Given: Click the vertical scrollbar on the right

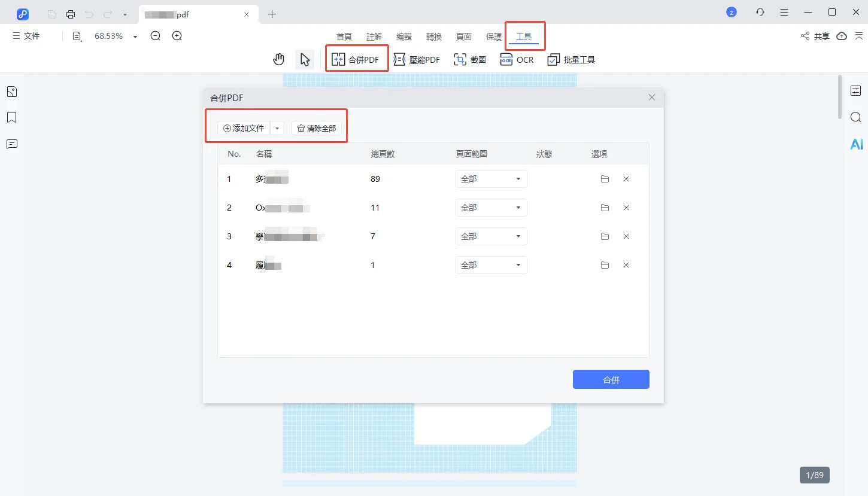Looking at the screenshot, I should [840, 96].
